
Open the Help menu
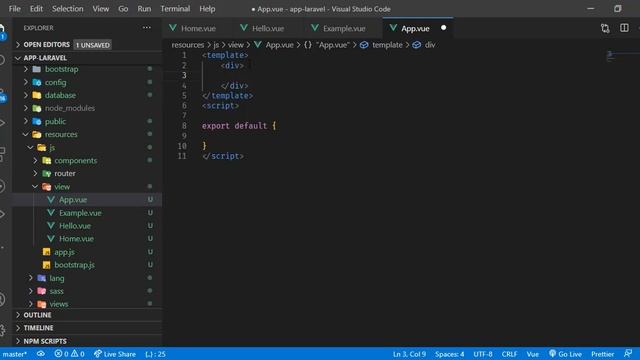click(207, 9)
